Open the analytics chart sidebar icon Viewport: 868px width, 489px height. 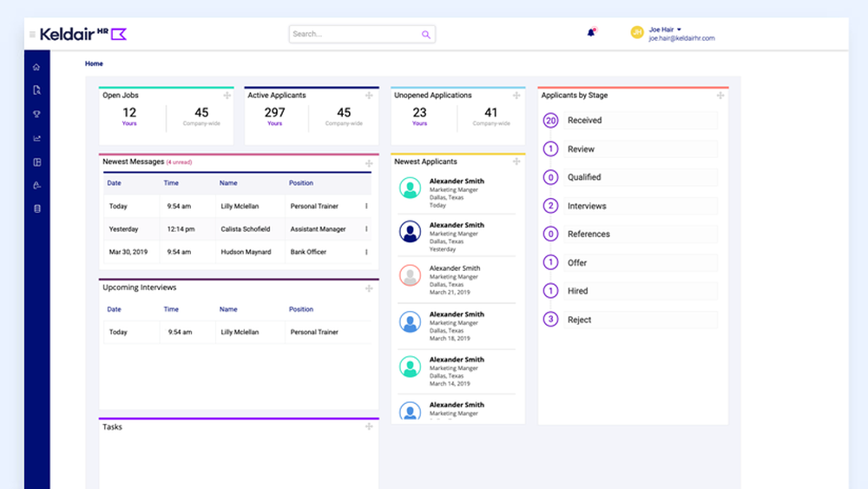pyautogui.click(x=36, y=138)
